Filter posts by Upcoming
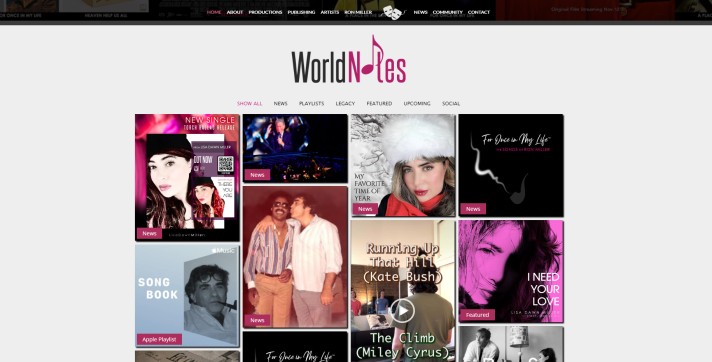 tap(417, 104)
